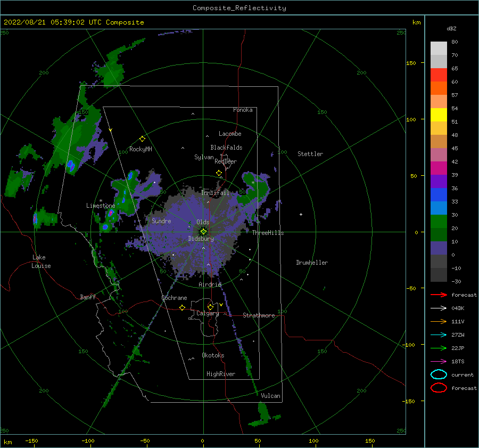
Task: Click the orange 111V arrow in legend
Action: (x=439, y=321)
